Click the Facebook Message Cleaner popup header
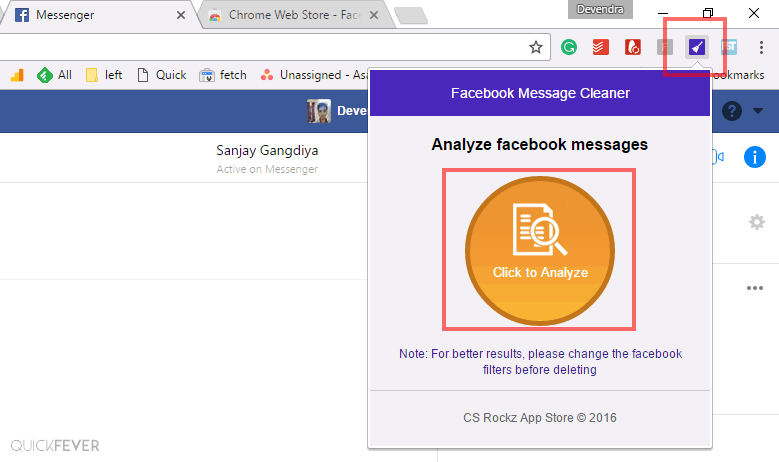The height and width of the screenshot is (462, 779). click(x=540, y=93)
